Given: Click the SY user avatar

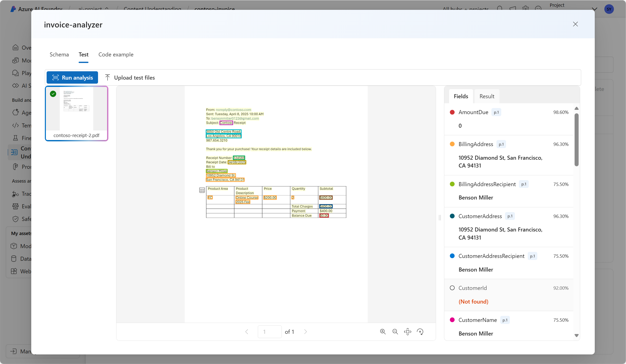Looking at the screenshot, I should coord(609,9).
